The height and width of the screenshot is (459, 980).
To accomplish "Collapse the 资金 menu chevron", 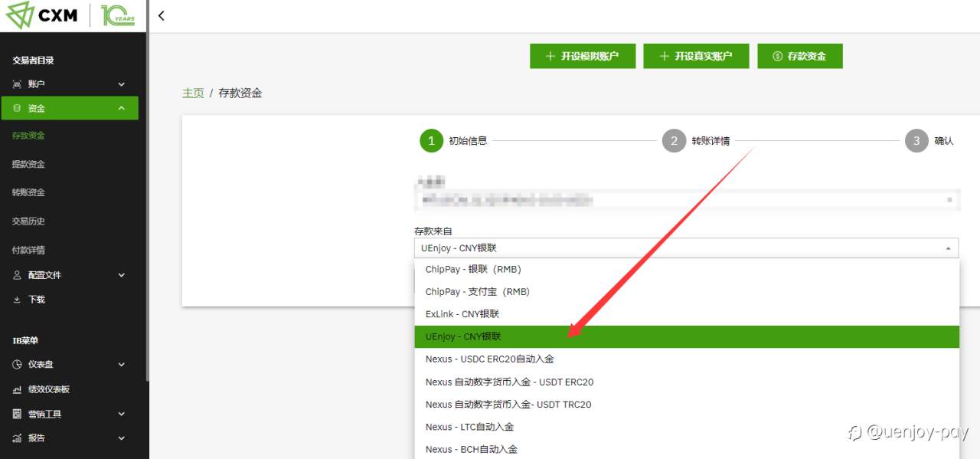I will tap(121, 108).
